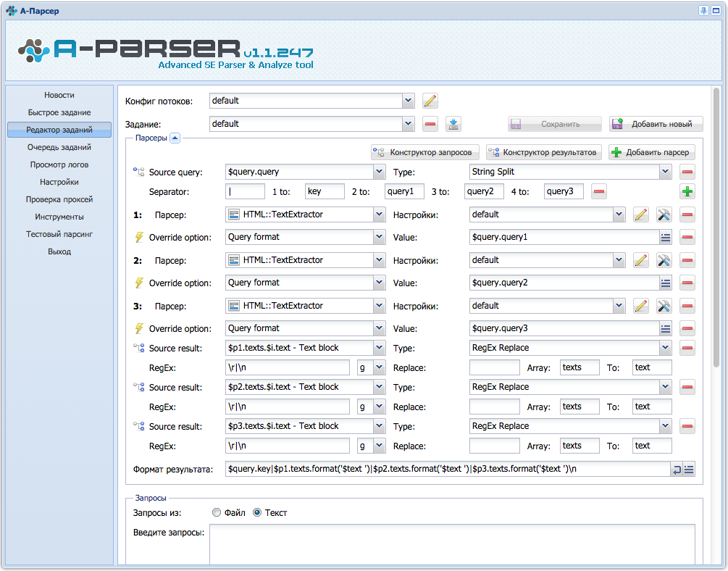Remove the $p2.texts source result row
Viewport: 728px width, 571px height.
(687, 387)
